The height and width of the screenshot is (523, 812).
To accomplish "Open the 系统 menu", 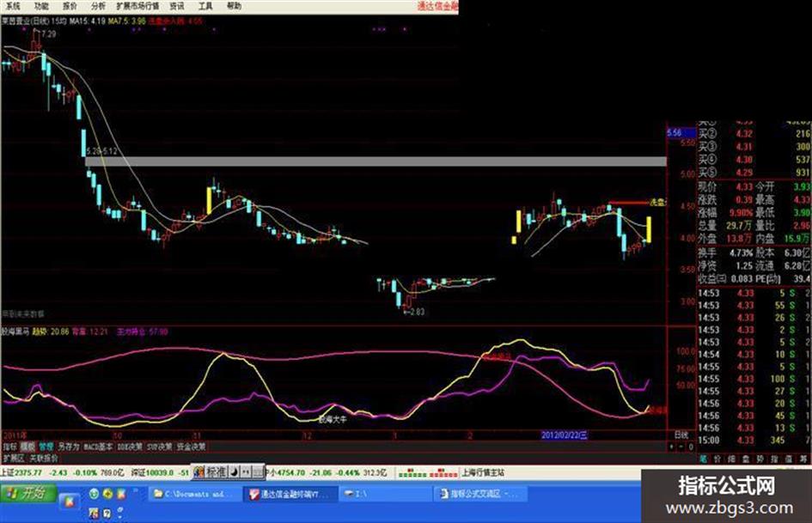I will (x=12, y=6).
